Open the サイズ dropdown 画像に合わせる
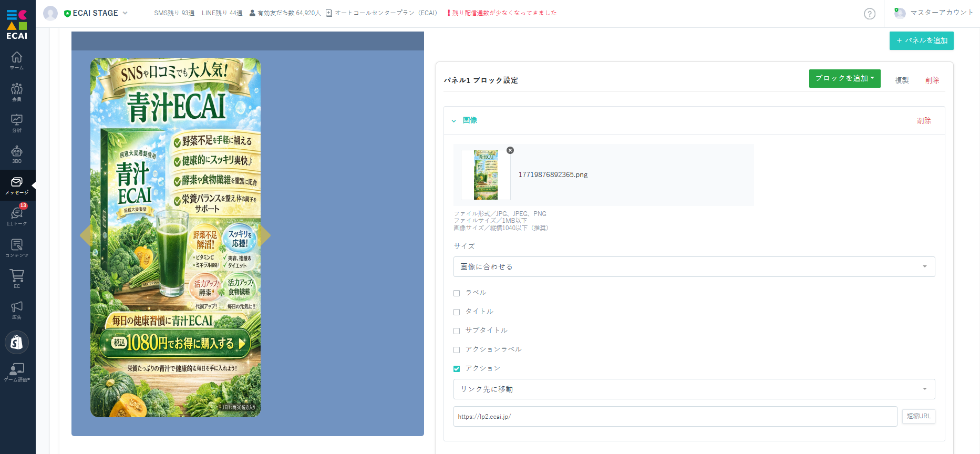980x454 pixels. tap(694, 266)
